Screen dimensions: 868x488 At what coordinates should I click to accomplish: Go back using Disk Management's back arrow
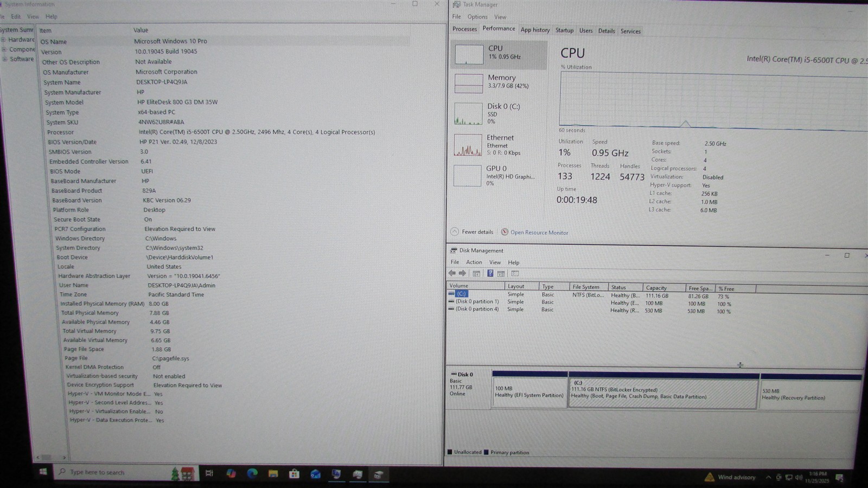(452, 273)
